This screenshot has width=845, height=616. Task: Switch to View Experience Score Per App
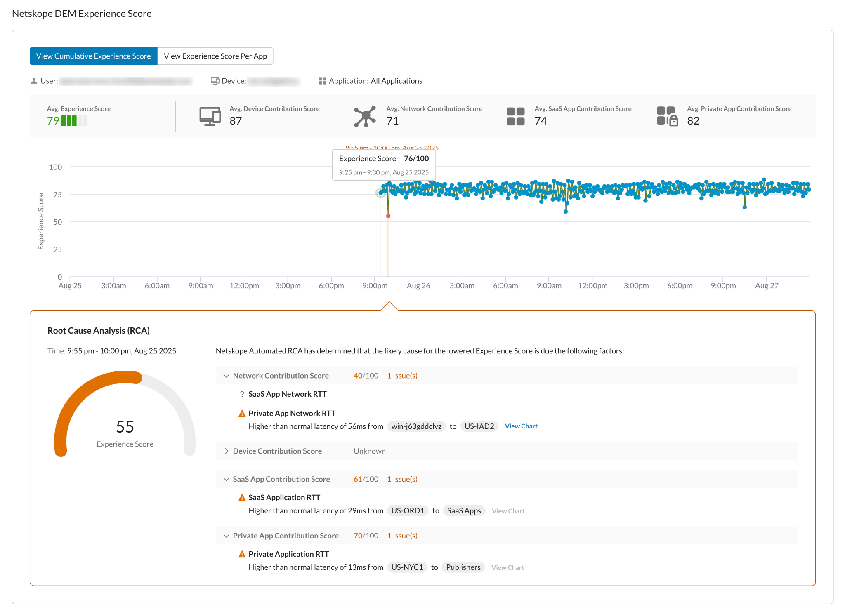[x=215, y=56]
